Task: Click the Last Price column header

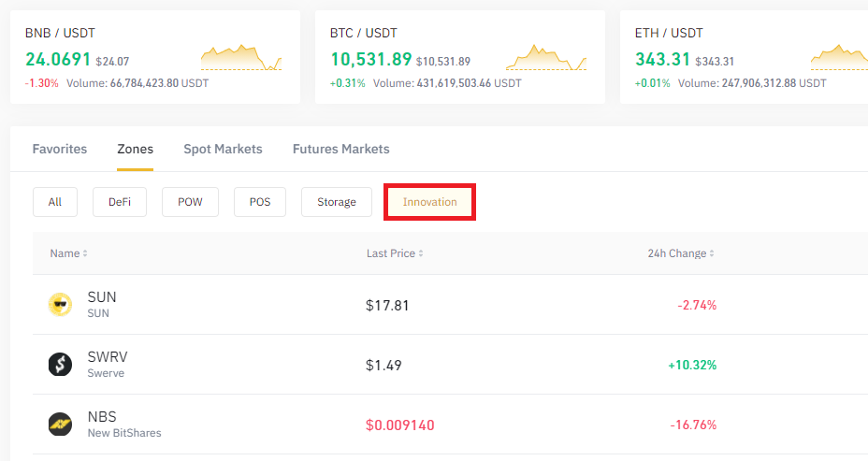Action: point(391,253)
